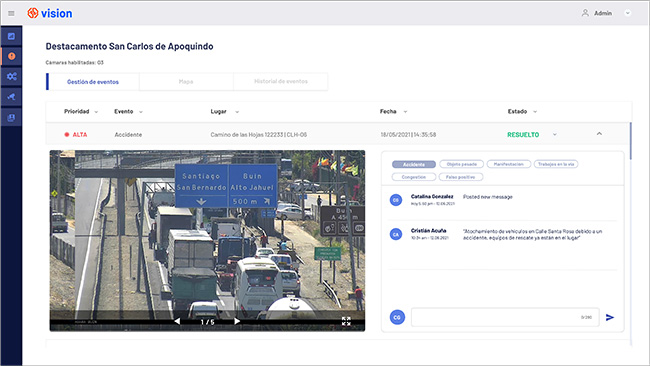Select the Objeto pesado tag
Image resolution: width=650 pixels, height=366 pixels.
(461, 165)
